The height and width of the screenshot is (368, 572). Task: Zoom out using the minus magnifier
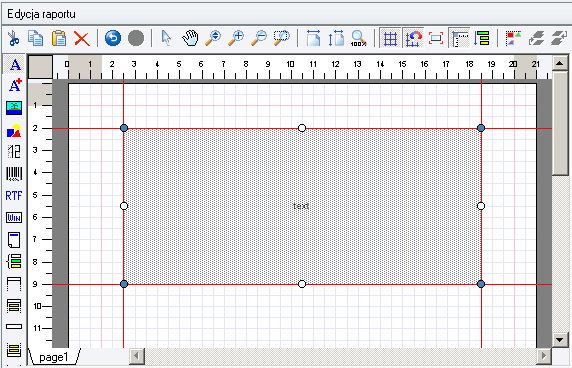[259, 38]
